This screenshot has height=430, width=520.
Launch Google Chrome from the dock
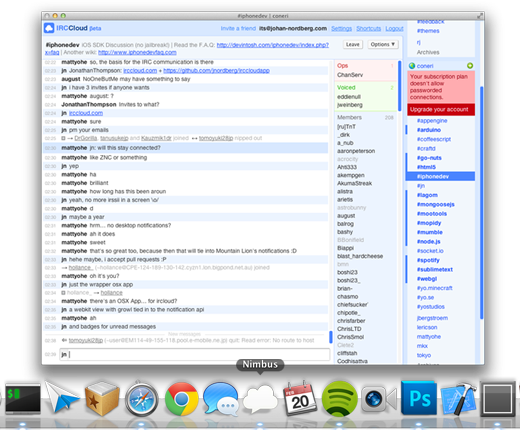[x=181, y=399]
